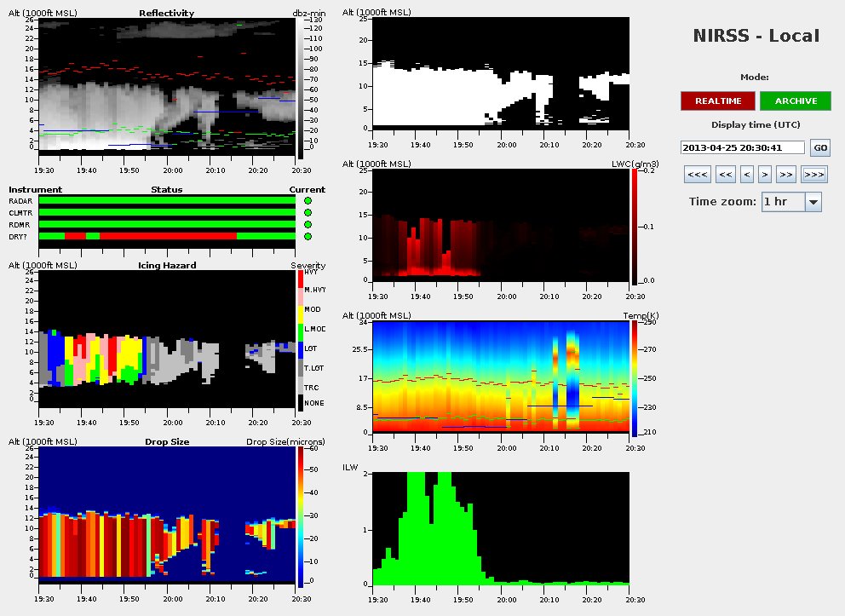845x616 pixels.
Task: Switch mode to ARCHIVE
Action: [x=796, y=101]
